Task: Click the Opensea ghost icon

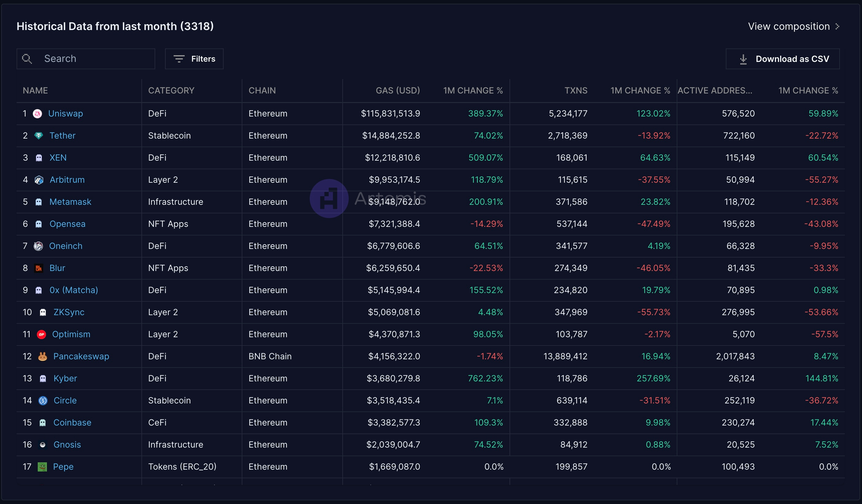Action: [x=39, y=224]
